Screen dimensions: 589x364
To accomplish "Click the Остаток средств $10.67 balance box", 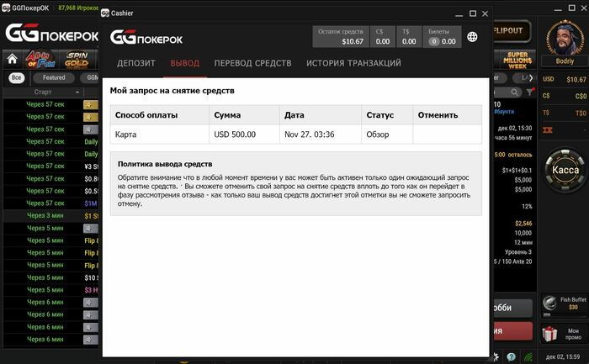I will click(341, 36).
